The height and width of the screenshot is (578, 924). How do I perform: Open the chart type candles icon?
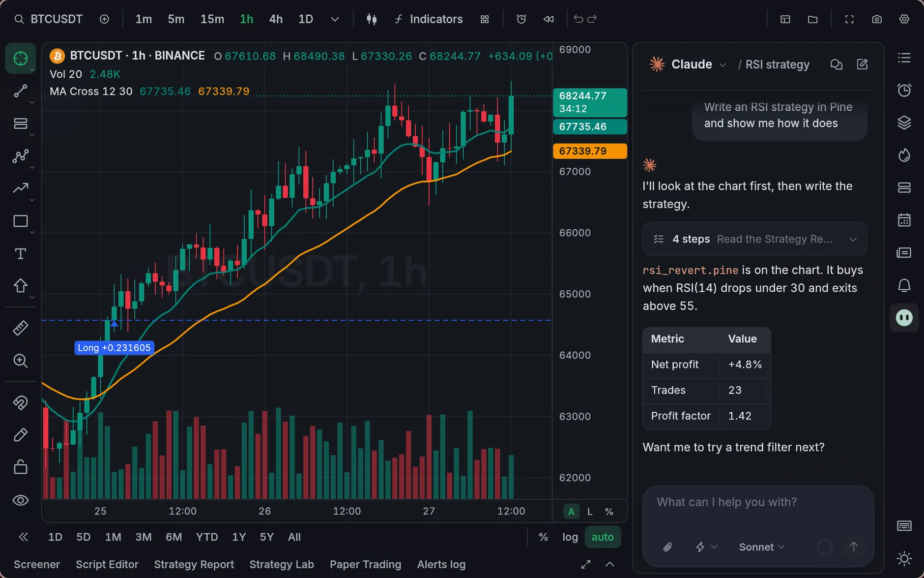pyautogui.click(x=372, y=19)
